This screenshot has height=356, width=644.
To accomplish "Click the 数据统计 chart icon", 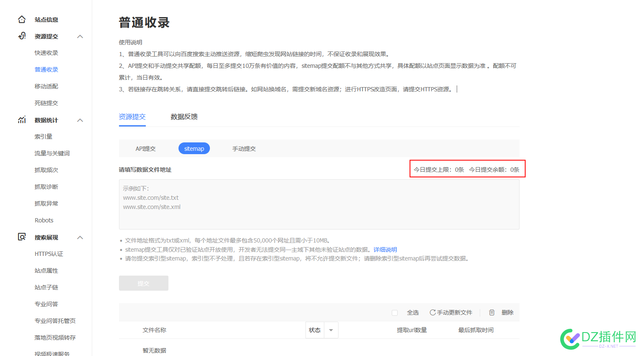I will pos(22,120).
